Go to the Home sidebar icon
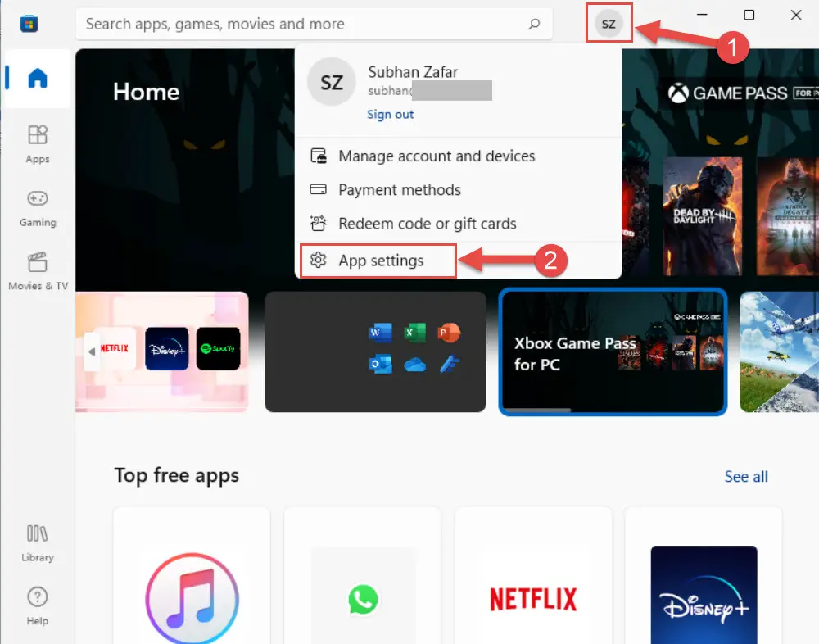The image size is (819, 644). click(37, 78)
